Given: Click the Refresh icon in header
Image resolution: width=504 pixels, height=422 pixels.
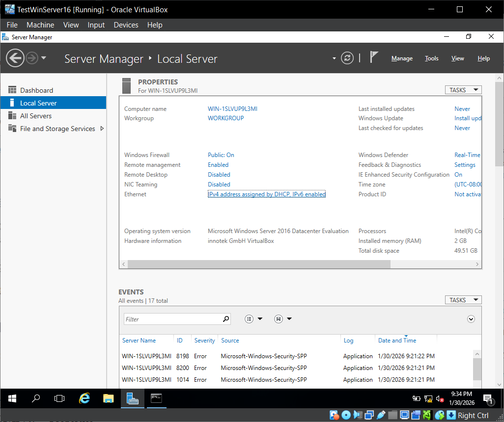Looking at the screenshot, I should (347, 58).
